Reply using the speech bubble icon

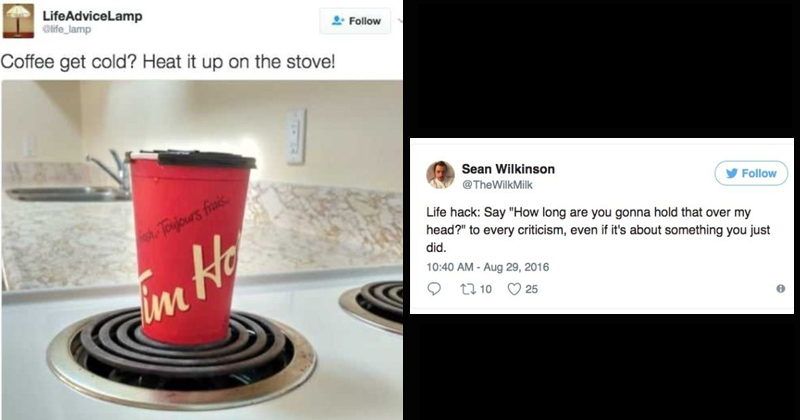coord(434,289)
